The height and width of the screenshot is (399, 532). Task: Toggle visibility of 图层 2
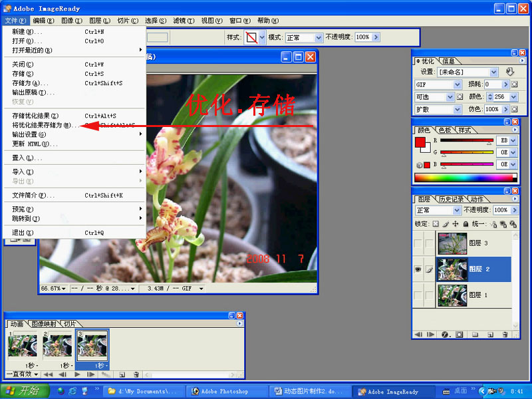418,269
